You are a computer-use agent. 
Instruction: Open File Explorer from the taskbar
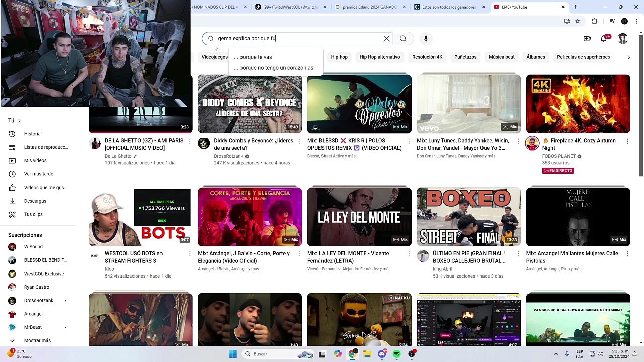coord(367,354)
